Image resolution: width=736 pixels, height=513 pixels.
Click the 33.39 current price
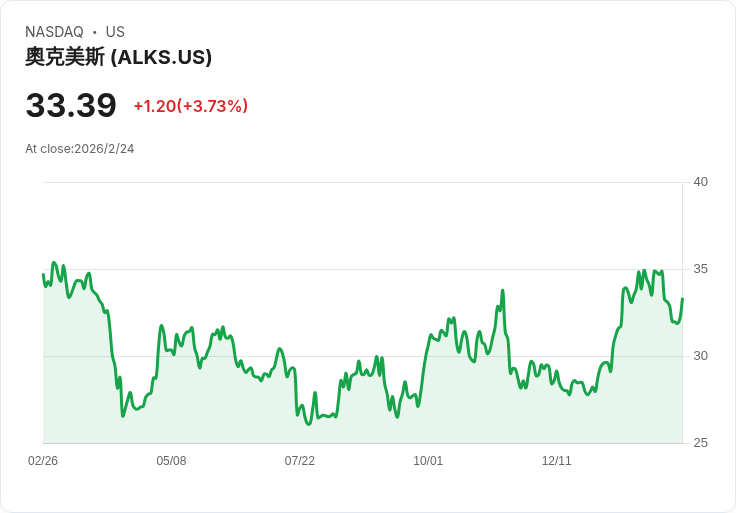coord(71,105)
